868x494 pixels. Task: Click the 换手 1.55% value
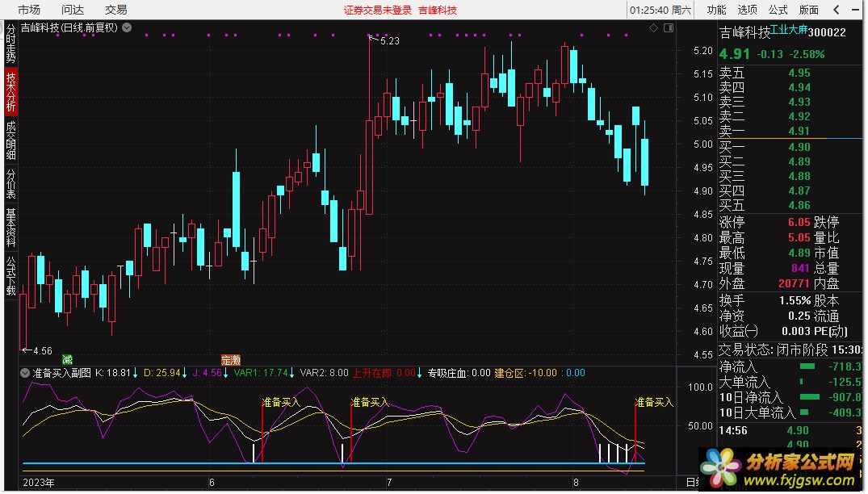click(795, 301)
